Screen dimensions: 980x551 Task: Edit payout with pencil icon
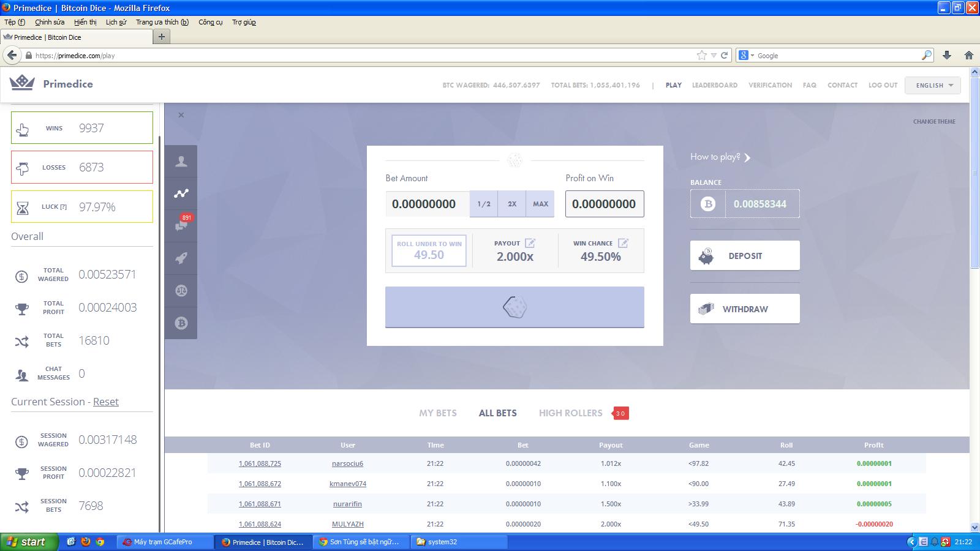click(x=530, y=243)
